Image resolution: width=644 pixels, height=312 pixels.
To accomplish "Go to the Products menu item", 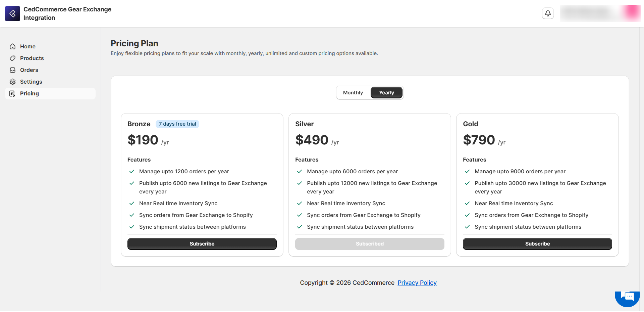I will (x=32, y=58).
